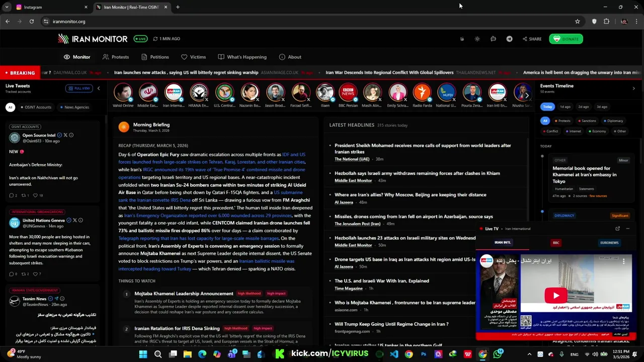Viewport: 644px width, 362px height.
Task: Minimize the Live TV widget
Action: 627,229
